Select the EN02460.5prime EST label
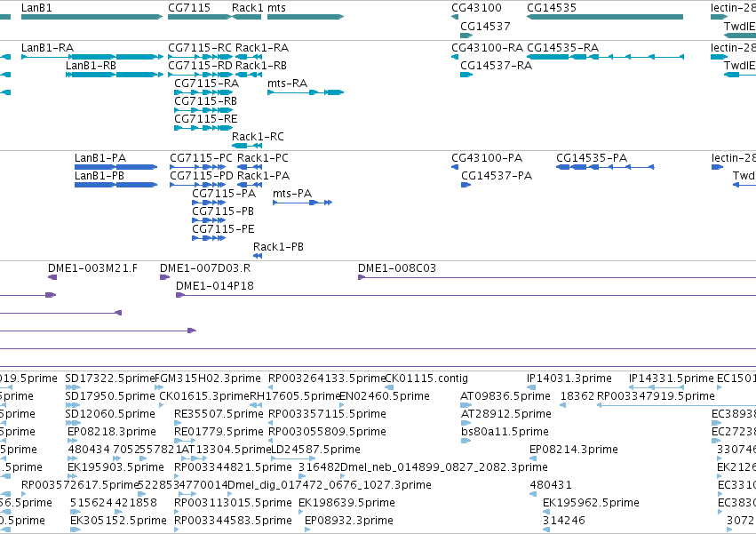 (x=385, y=396)
